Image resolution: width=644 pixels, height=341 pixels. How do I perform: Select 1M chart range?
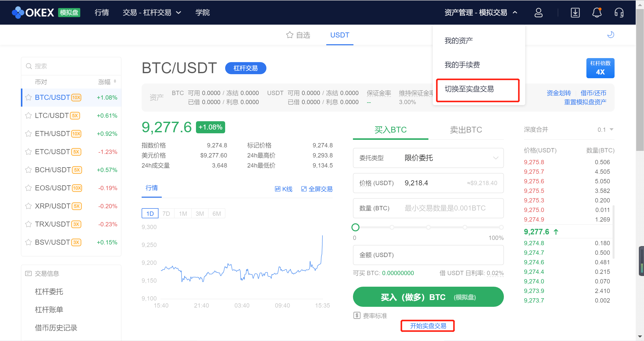tap(183, 214)
